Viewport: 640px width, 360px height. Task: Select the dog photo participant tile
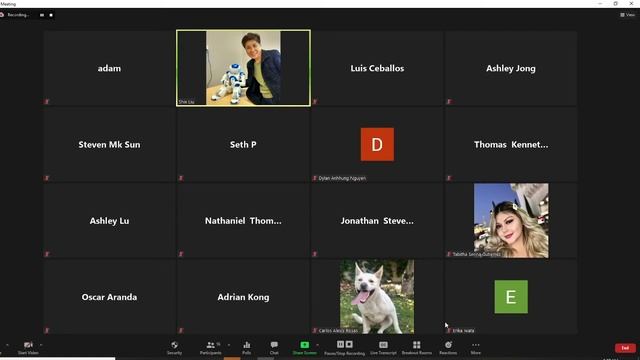[x=377, y=296]
